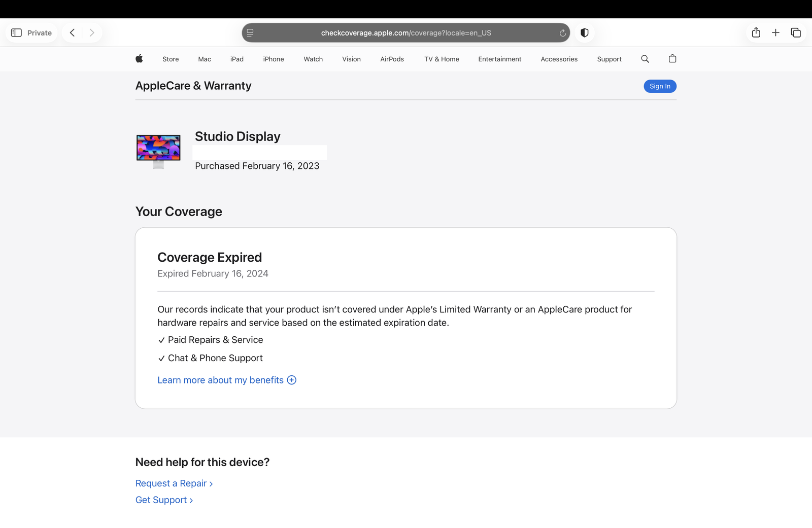This screenshot has width=812, height=528.
Task: Click the AppleCare & Warranty heading
Action: 193,86
